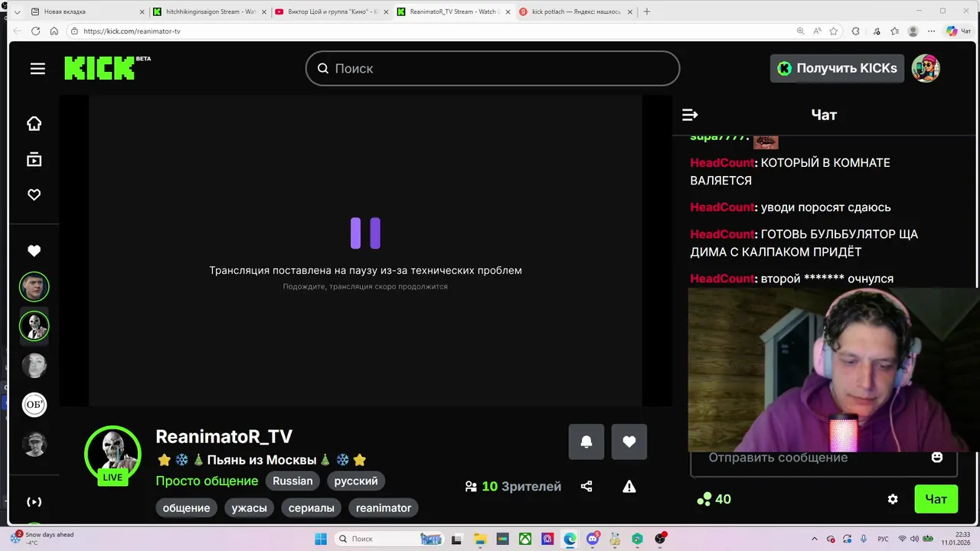The height and width of the screenshot is (551, 980).
Task: Open grayscale face avatar channel in sidebar
Action: [34, 365]
